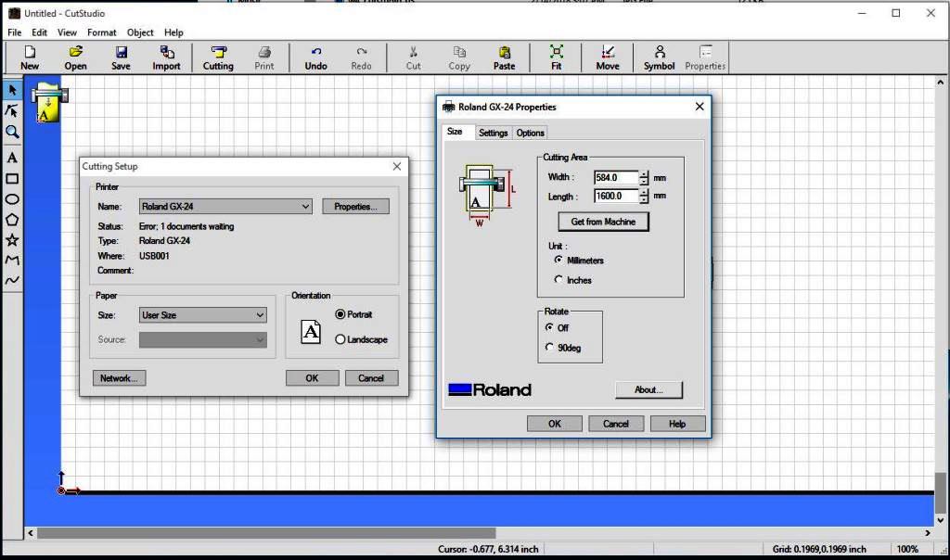
Task: Click the Redo toolbar icon
Action: 361,58
